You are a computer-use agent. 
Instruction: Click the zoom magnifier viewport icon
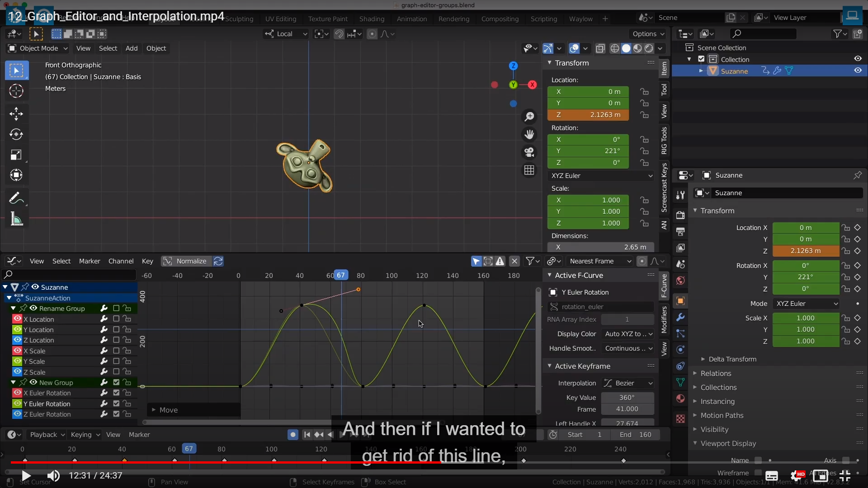coord(529,117)
